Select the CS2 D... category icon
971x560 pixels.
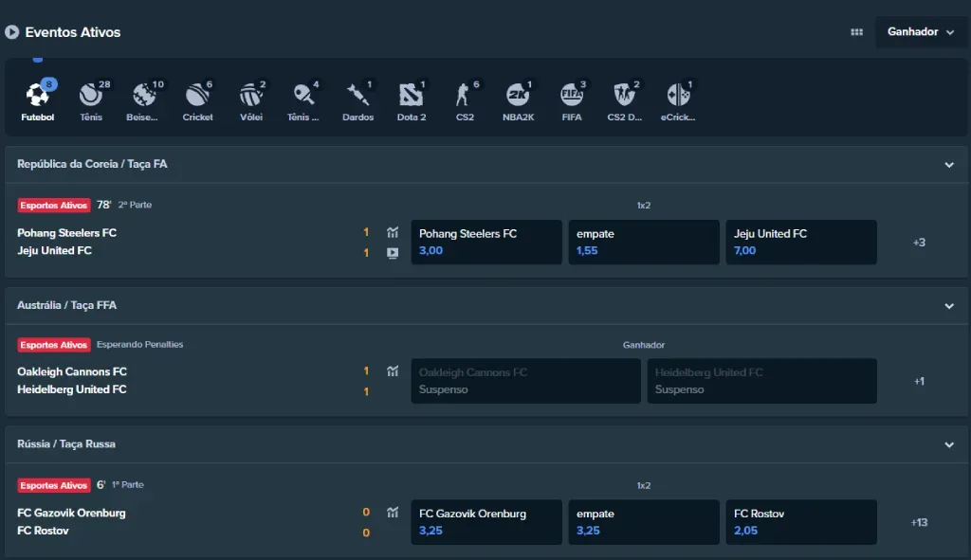click(625, 95)
